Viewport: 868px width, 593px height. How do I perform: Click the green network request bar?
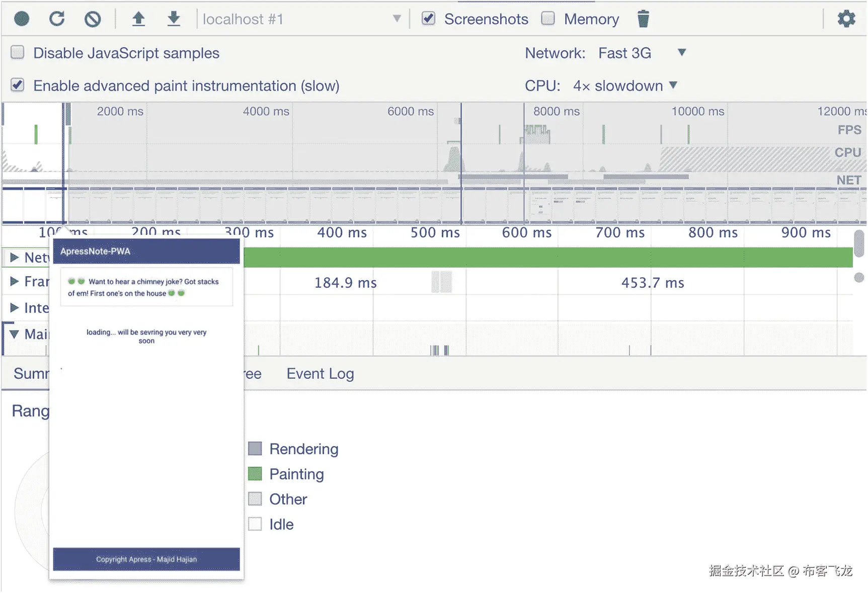548,258
